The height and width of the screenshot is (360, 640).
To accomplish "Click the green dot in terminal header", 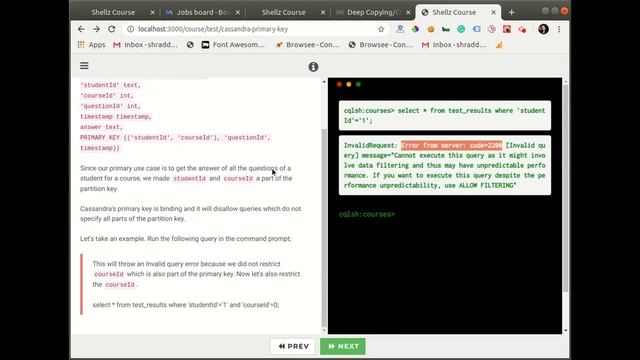I will [x=358, y=84].
